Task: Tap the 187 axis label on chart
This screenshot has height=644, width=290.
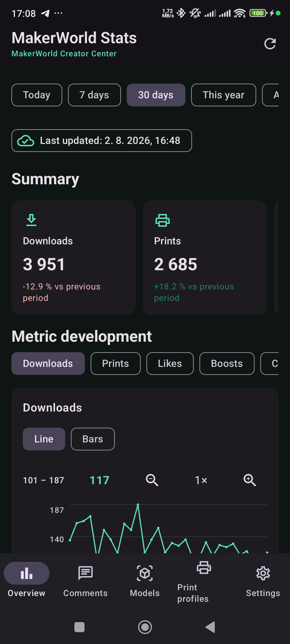Action: [57, 510]
